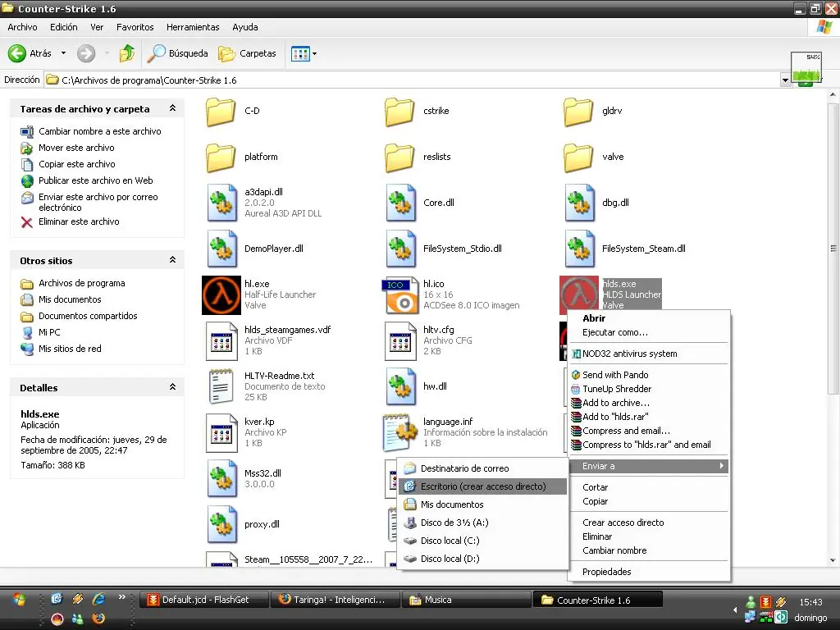Collapse the Otros sitios panel
Screen dimensions: 840x630
point(172,260)
